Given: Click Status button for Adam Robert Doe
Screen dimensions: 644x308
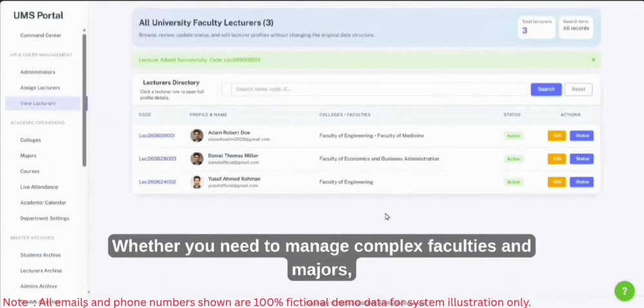Looking at the screenshot, I should [582, 135].
